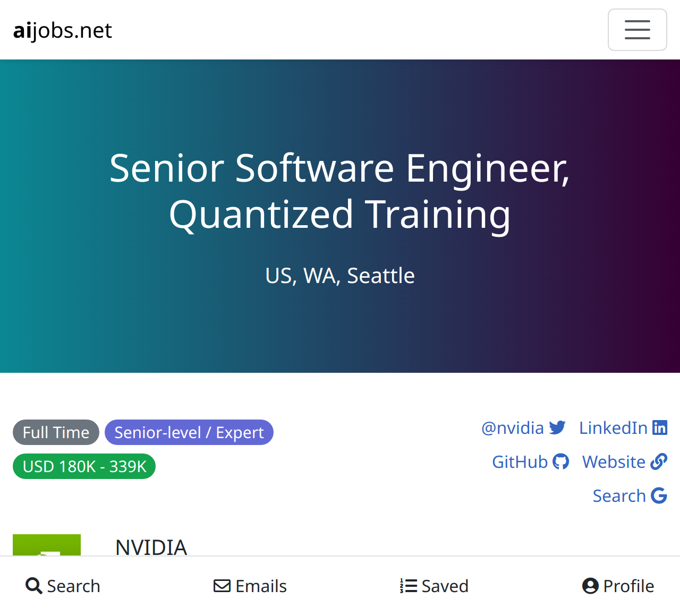
Task: Click the NVIDIA company name heading
Action: [x=151, y=547]
